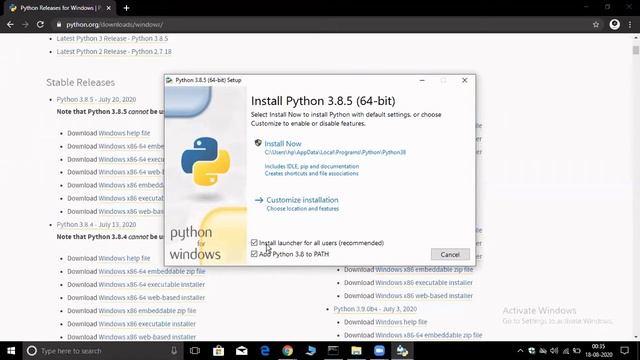The width and height of the screenshot is (640, 360).
Task: Open Task View from taskbar
Action: coord(195,351)
